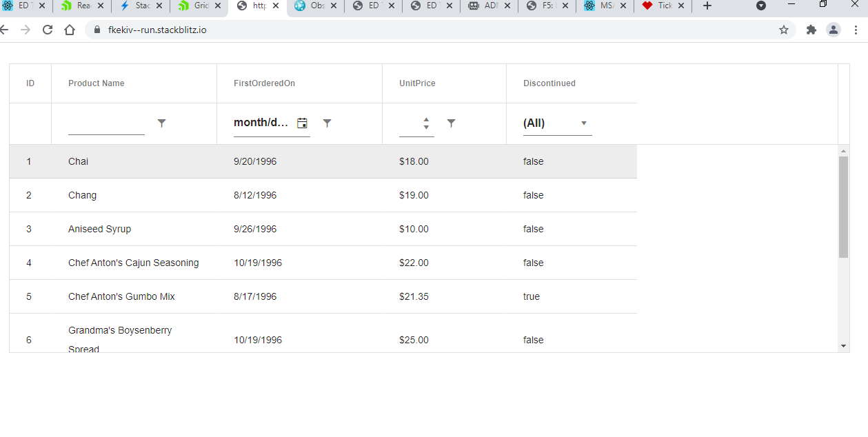This screenshot has height=437, width=868.
Task: Expand the Discontinued (All) dropdown
Action: coord(584,123)
